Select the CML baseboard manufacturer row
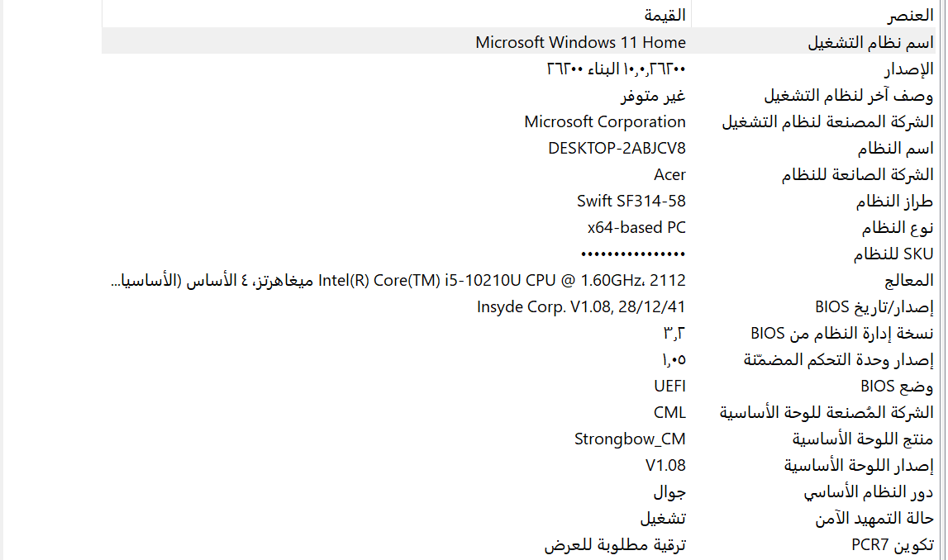The width and height of the screenshot is (948, 560). 519,413
